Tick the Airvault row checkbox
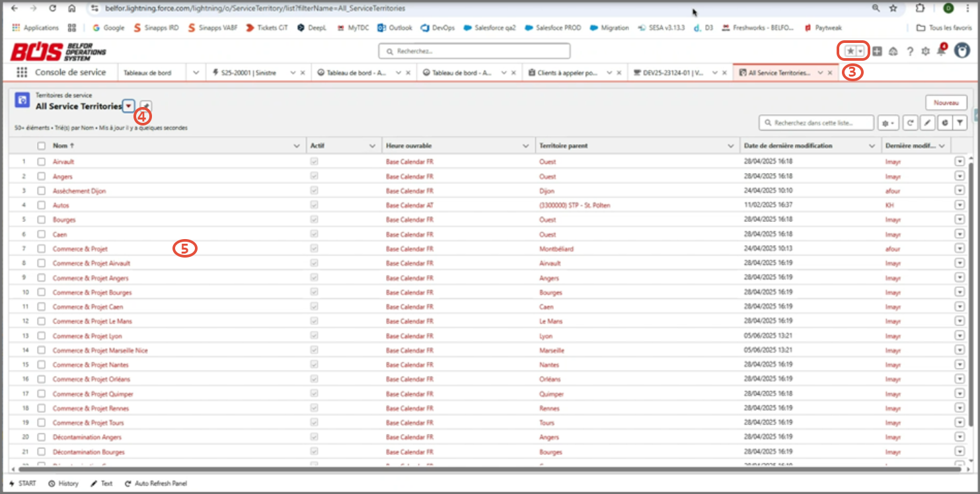This screenshot has height=494, width=980. tap(42, 162)
